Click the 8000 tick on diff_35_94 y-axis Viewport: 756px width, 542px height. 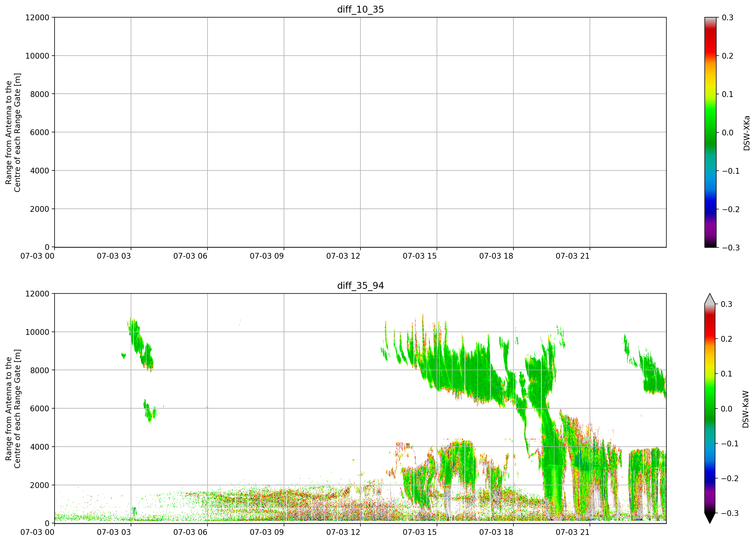(40, 370)
